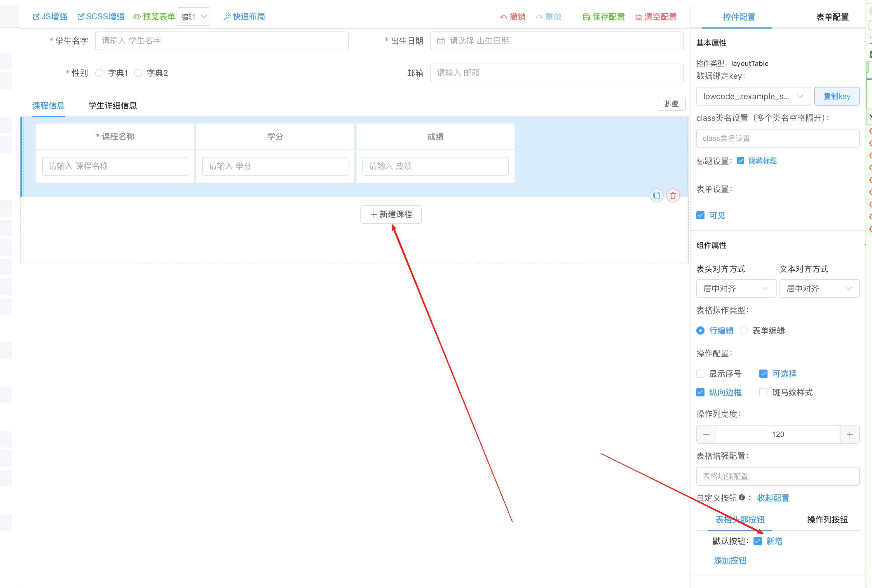Open the SCSS增强 editor

(101, 17)
